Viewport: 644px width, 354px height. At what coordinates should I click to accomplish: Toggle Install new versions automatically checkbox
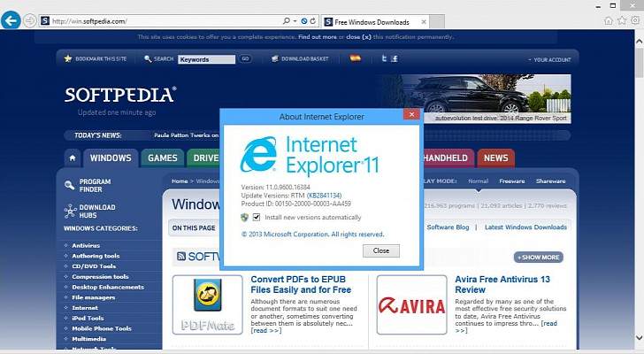(256, 216)
